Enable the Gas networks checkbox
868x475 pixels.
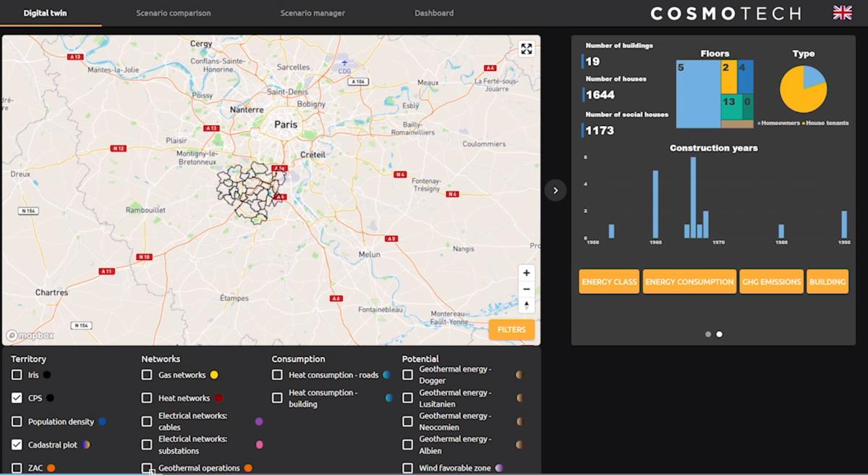147,375
